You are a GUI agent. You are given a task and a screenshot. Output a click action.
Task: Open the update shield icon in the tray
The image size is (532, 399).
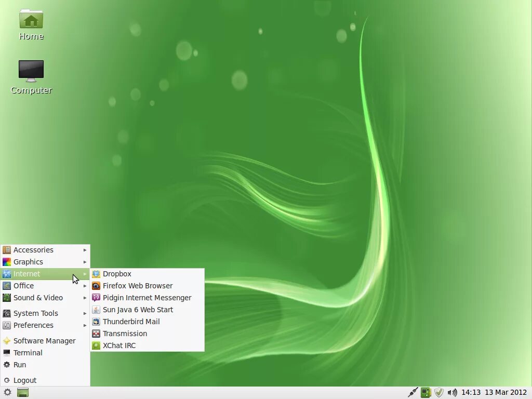coord(439,393)
